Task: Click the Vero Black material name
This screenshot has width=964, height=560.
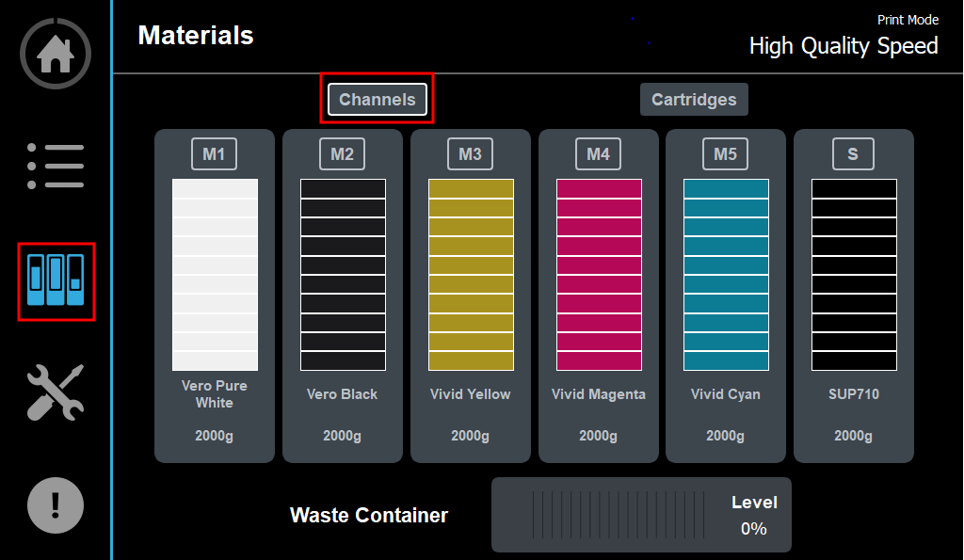Action: (343, 394)
